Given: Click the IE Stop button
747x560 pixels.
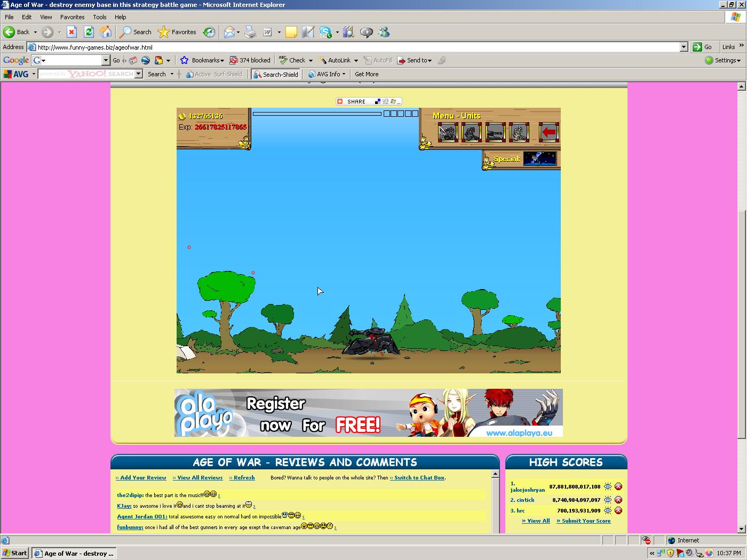Looking at the screenshot, I should (x=71, y=32).
